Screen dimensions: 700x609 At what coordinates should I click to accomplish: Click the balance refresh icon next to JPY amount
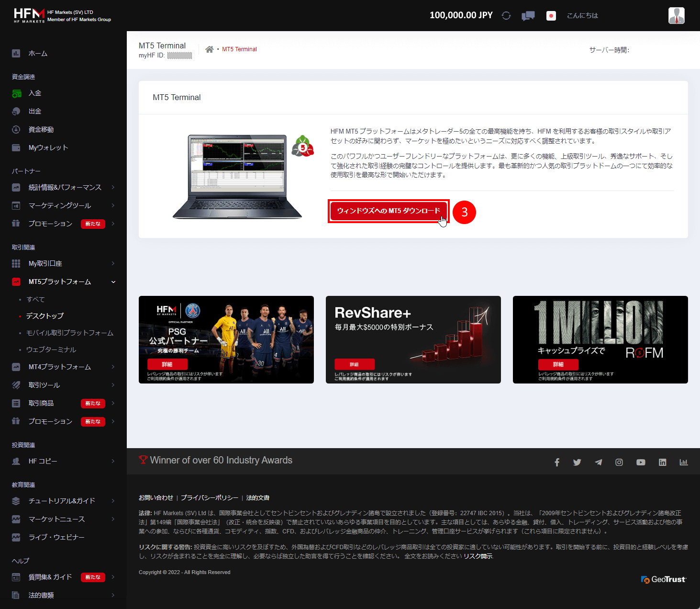[506, 15]
